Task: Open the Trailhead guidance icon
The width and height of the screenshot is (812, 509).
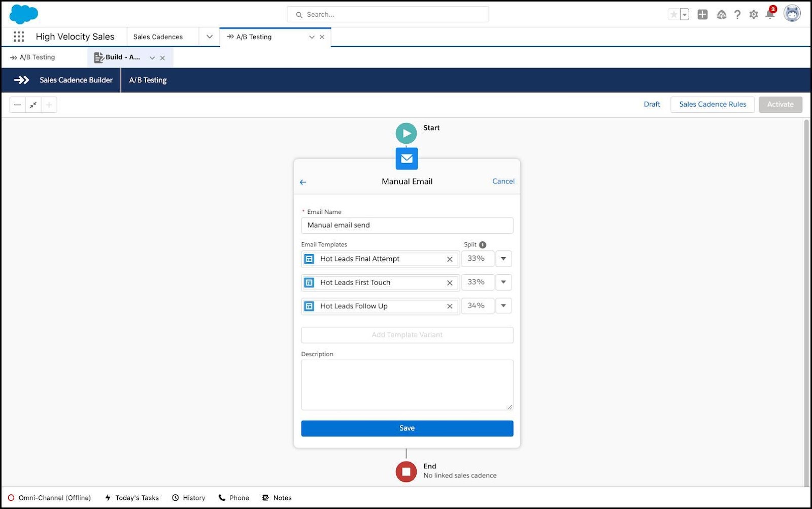Action: (721, 15)
